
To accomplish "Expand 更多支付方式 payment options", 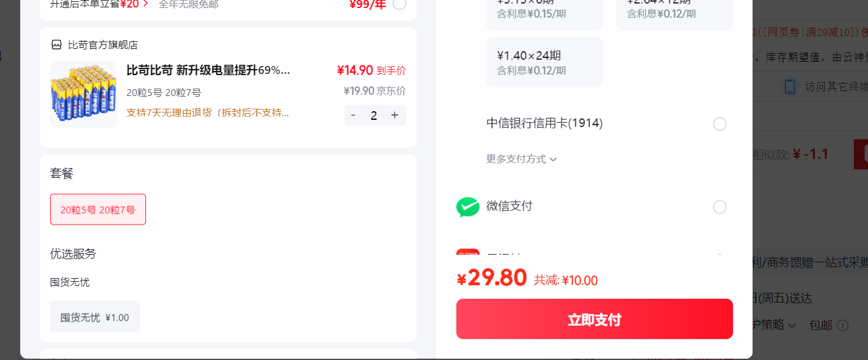I will [522, 159].
